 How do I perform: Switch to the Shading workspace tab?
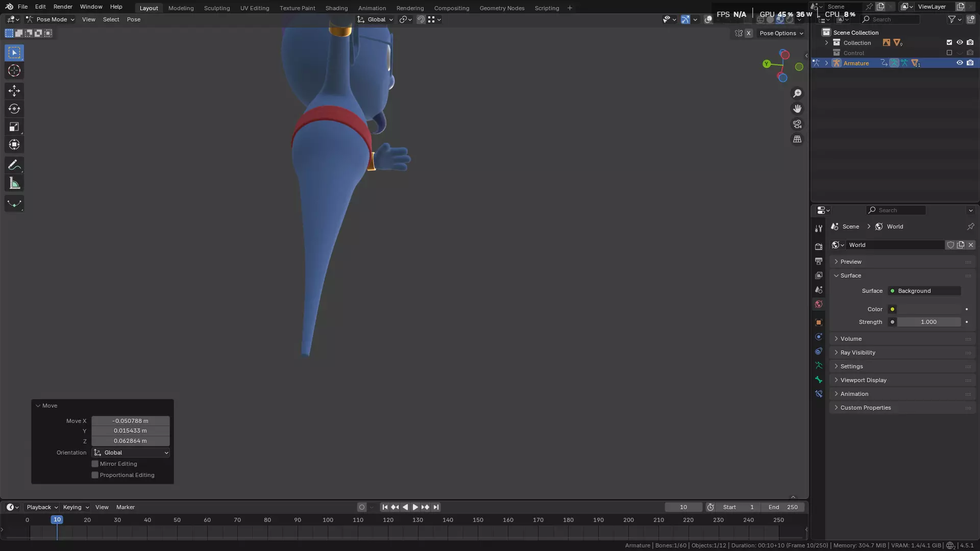[336, 8]
